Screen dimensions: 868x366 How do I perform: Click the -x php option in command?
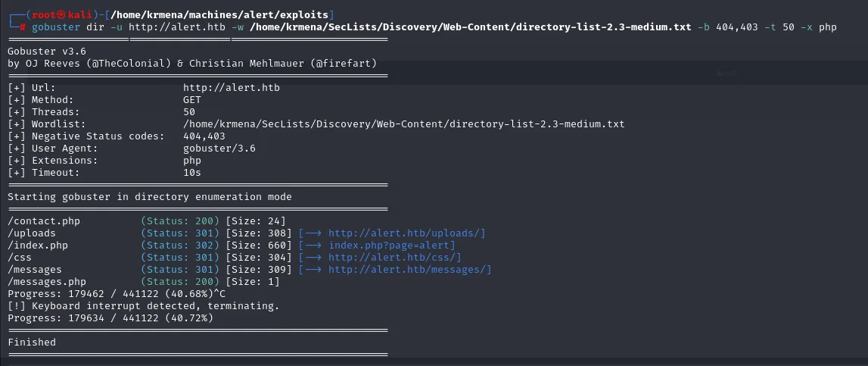click(818, 27)
